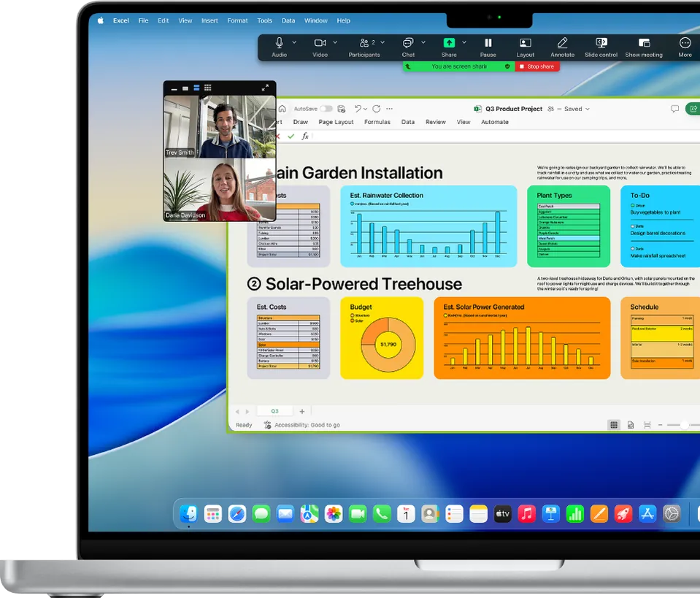Click Accessibility: Good to go status text
Screen dimensions: 700x598
click(307, 425)
